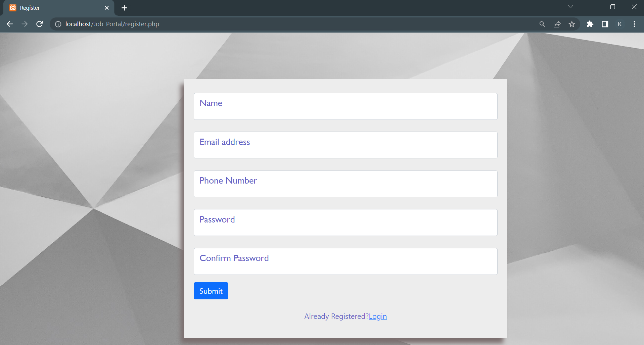Click the forward navigation arrow

24,24
